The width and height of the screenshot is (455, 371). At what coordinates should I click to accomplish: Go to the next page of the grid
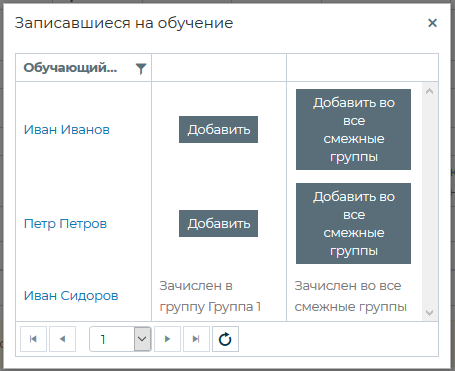pyautogui.click(x=167, y=339)
